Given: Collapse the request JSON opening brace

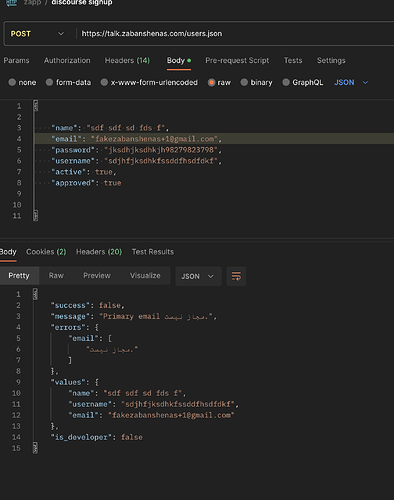Looking at the screenshot, I should pyautogui.click(x=36, y=106).
